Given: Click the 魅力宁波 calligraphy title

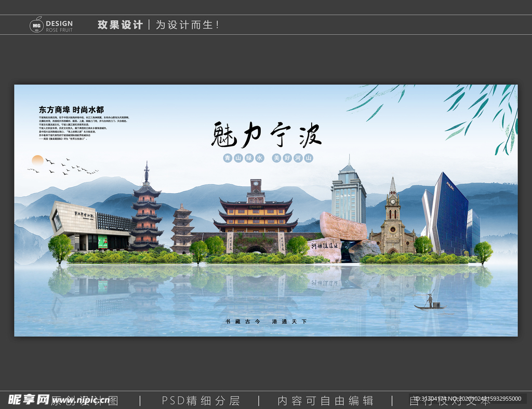Looking at the screenshot, I should click(266, 135).
